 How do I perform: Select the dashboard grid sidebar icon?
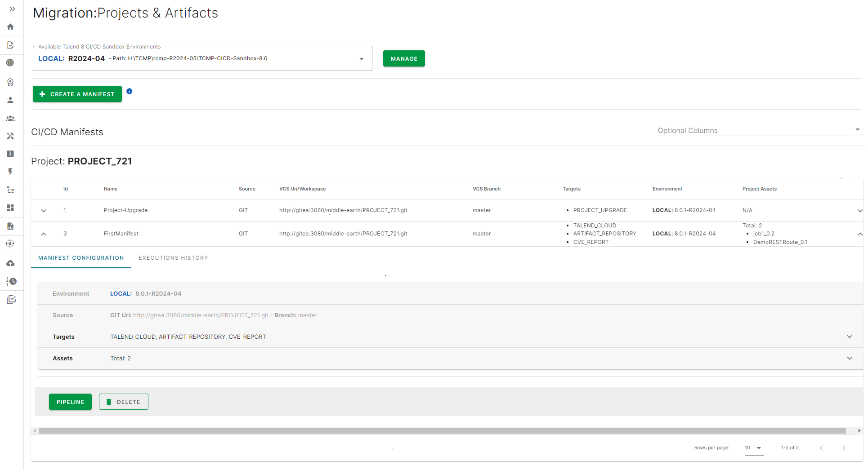[10, 208]
